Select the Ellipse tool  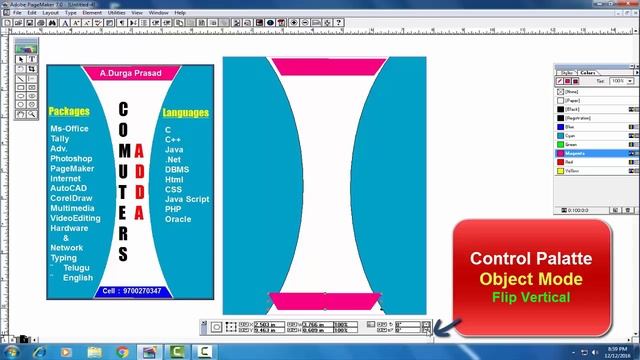click(x=21, y=96)
